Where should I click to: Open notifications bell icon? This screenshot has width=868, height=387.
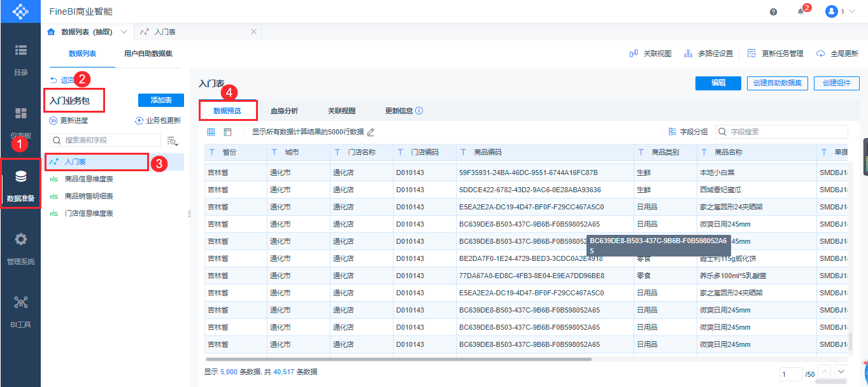[x=800, y=11]
